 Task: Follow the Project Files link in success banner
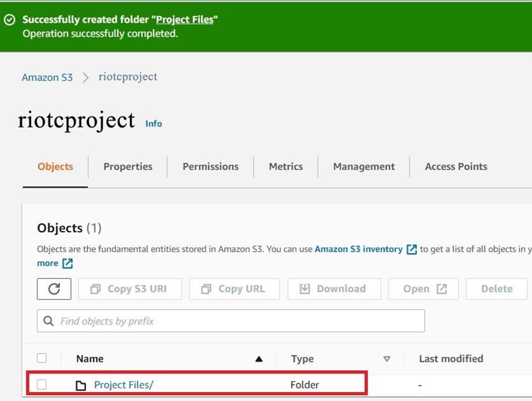point(185,19)
